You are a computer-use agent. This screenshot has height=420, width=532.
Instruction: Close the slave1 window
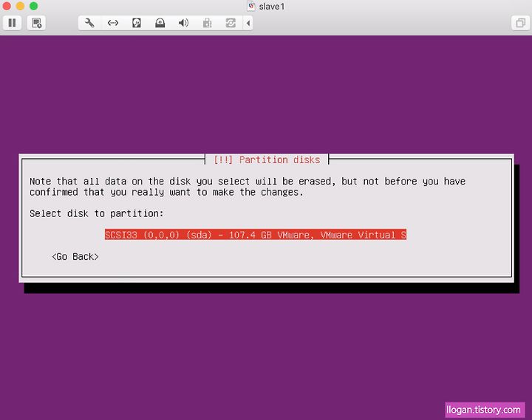(x=7, y=6)
